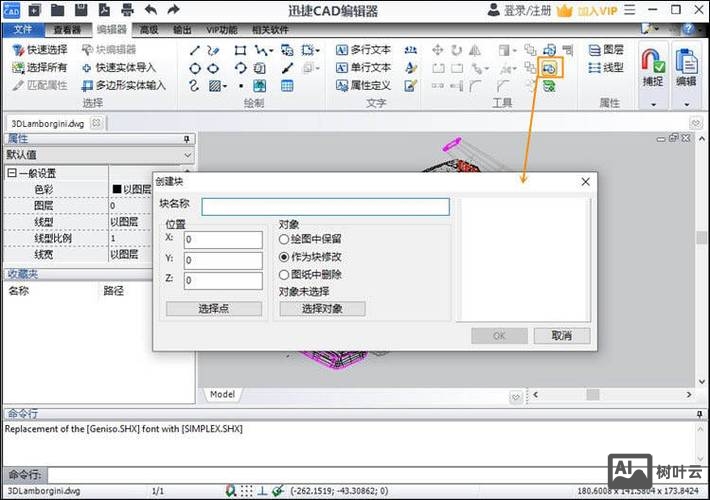Screen dimensions: 710x500
Task: Open the hatch tool dropdown arrow
Action: 225,86
